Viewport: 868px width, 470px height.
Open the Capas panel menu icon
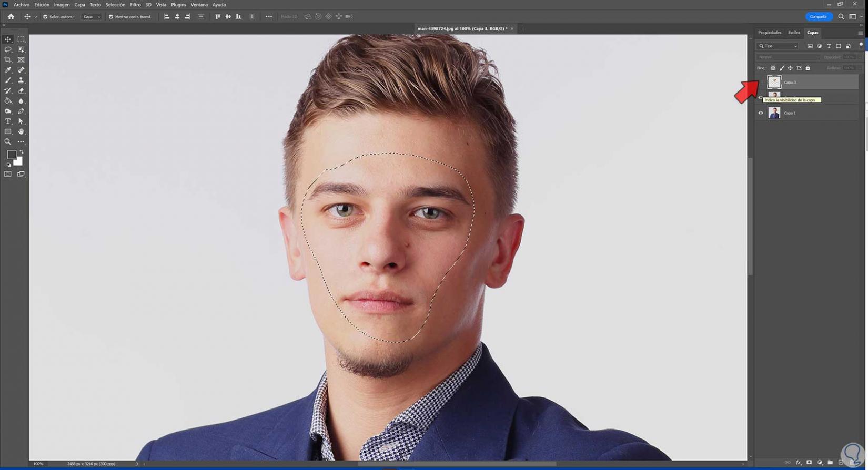pyautogui.click(x=861, y=33)
